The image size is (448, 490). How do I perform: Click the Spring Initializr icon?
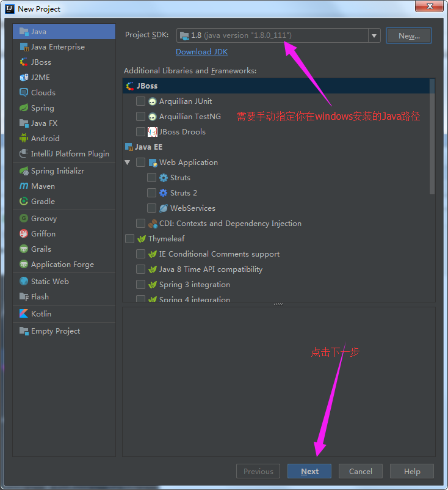click(x=24, y=171)
